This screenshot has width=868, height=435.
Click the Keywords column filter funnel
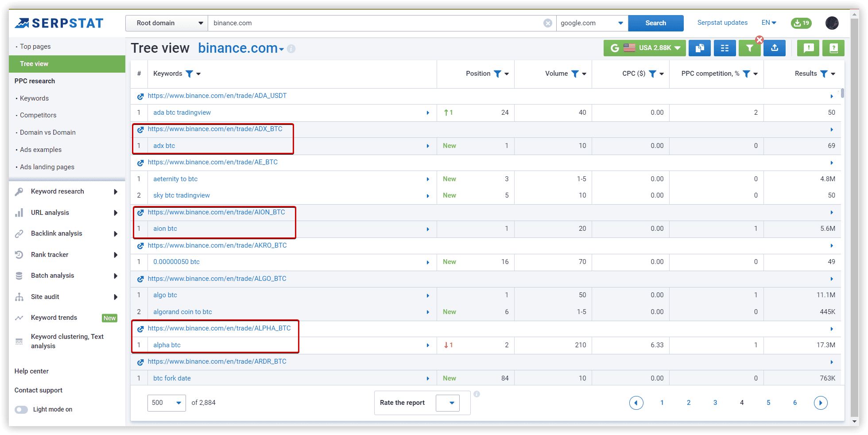click(189, 74)
